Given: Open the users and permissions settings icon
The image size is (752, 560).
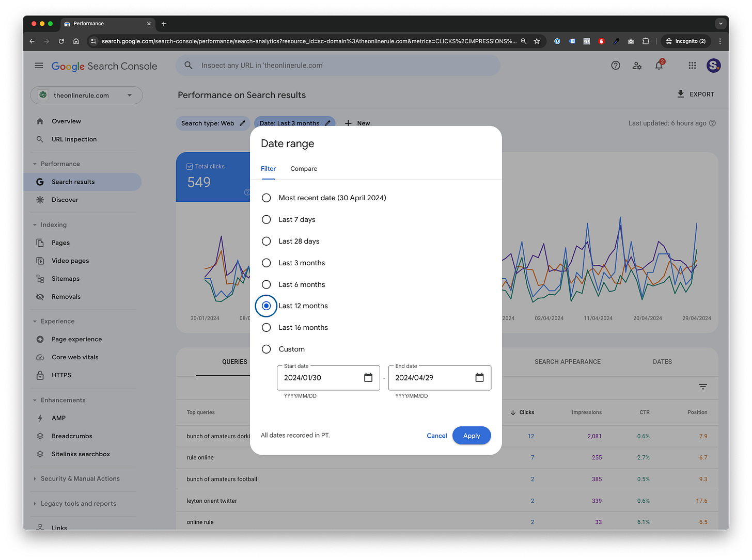Looking at the screenshot, I should (x=637, y=66).
